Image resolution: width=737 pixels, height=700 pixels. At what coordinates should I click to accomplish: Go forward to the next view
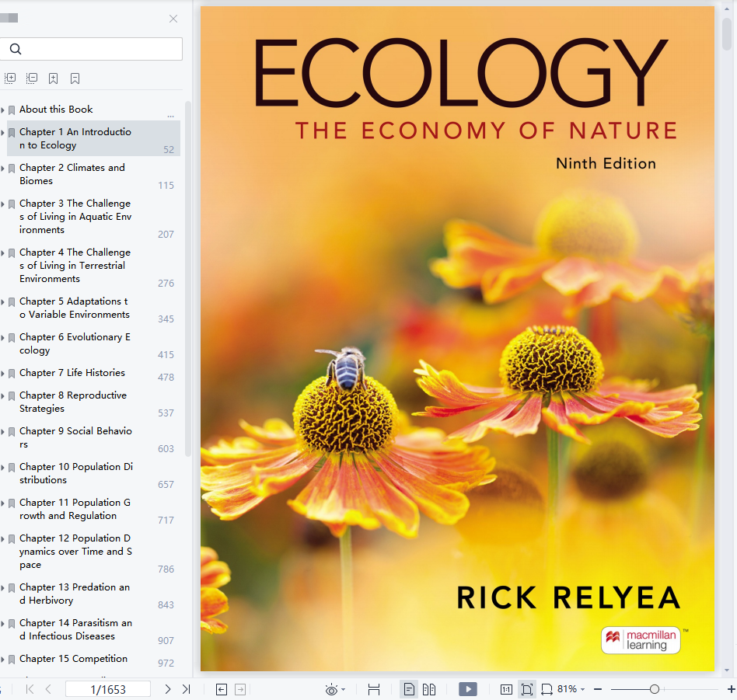click(x=240, y=689)
